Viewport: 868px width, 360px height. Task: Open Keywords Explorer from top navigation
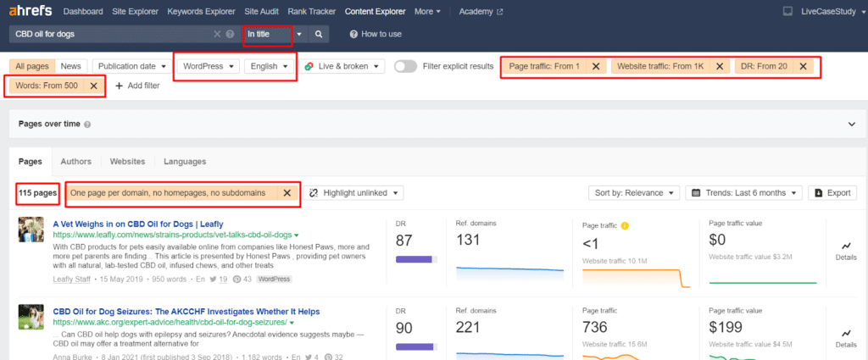pyautogui.click(x=201, y=11)
